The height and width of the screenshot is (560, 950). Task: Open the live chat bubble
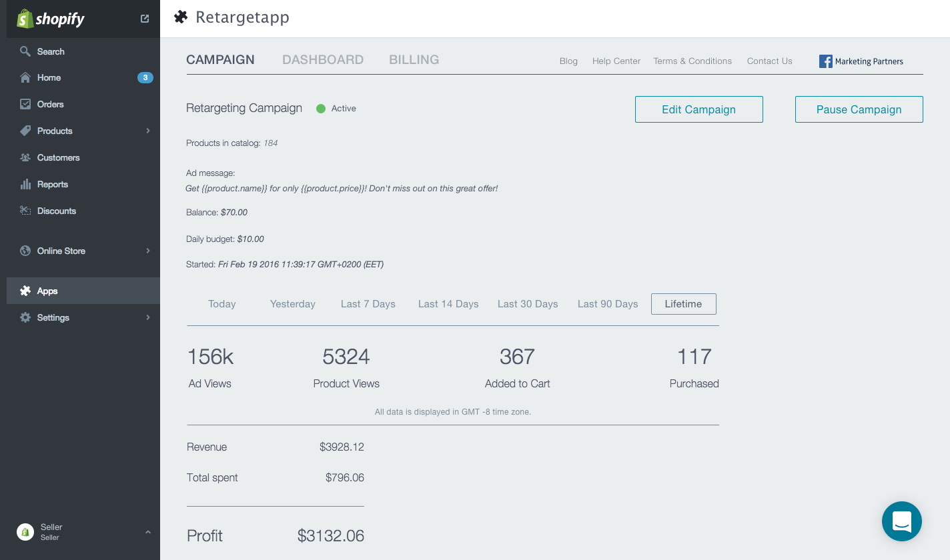(902, 521)
